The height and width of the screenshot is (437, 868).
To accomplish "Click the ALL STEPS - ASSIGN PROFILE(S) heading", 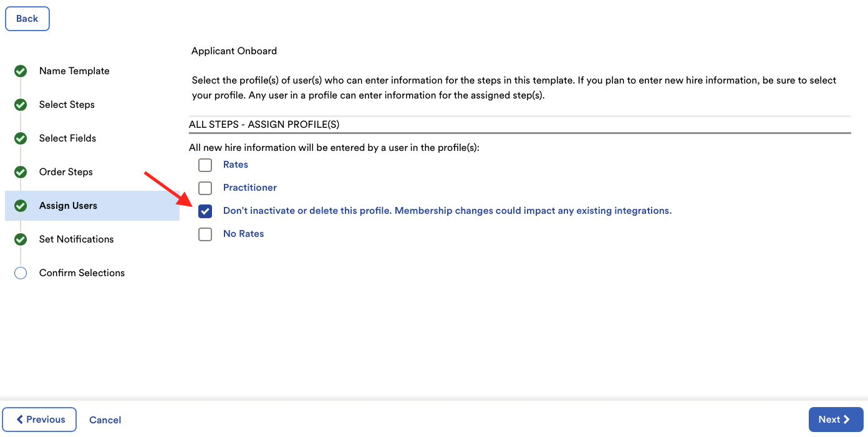I will pos(264,125).
